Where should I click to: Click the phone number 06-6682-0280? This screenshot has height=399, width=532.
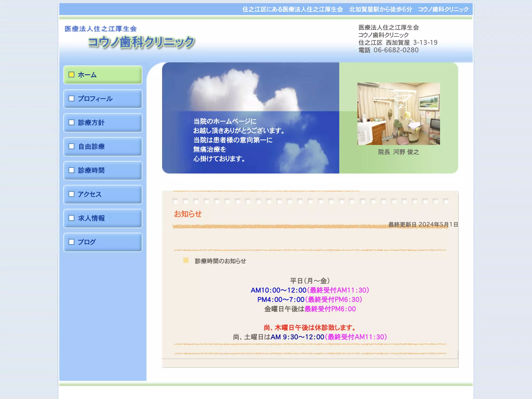tap(396, 50)
